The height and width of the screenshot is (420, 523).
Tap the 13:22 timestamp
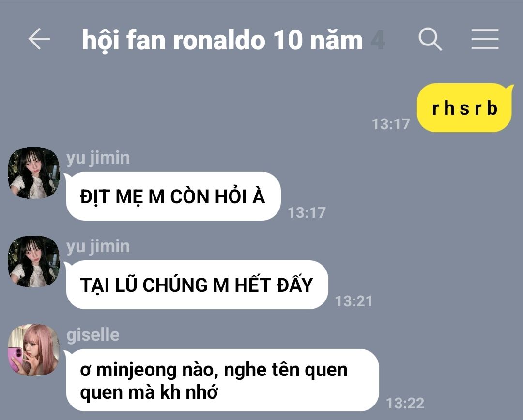point(405,404)
